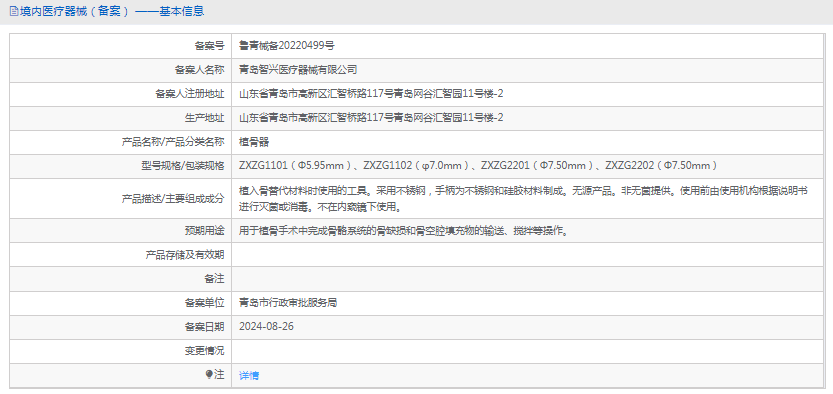
Task: Click the 预期用途 row label
Action: coord(205,231)
